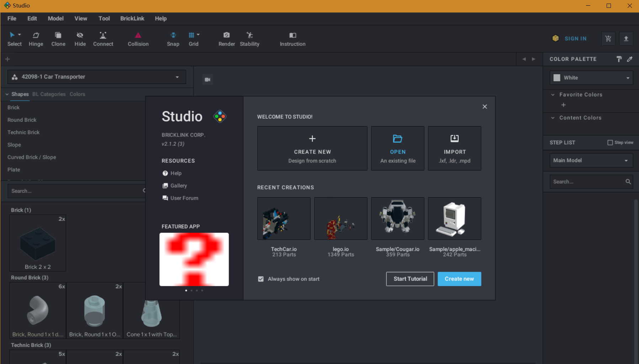
Task: Open the Main Model dropdown
Action: [x=591, y=160]
